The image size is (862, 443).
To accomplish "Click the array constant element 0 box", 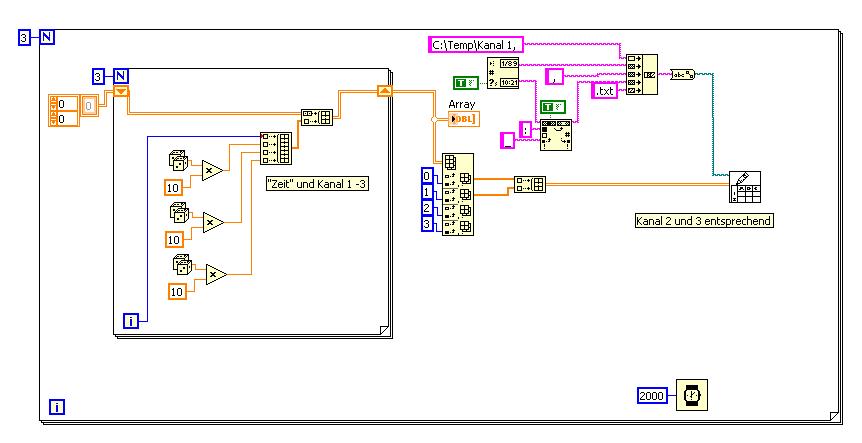I will pyautogui.click(x=90, y=105).
